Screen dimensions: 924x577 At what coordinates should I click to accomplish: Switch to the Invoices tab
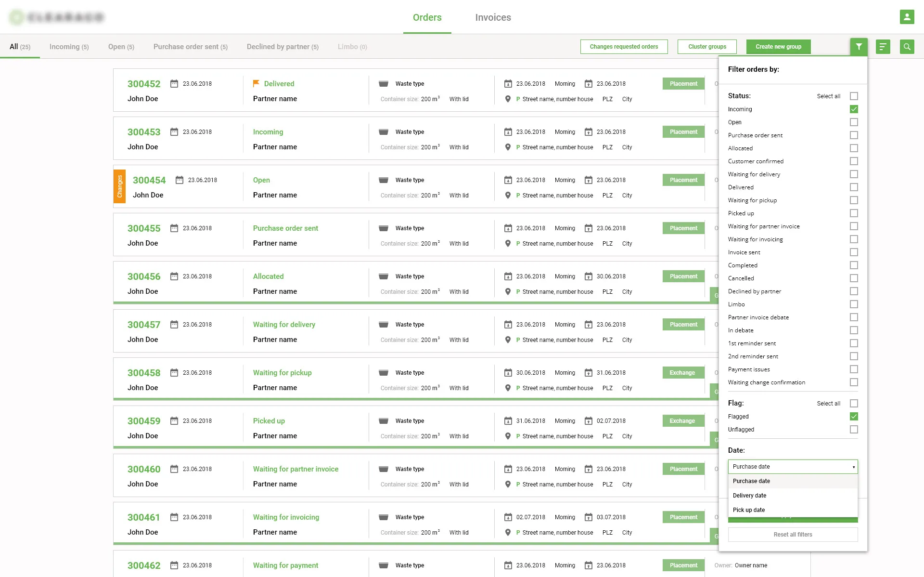pyautogui.click(x=493, y=17)
